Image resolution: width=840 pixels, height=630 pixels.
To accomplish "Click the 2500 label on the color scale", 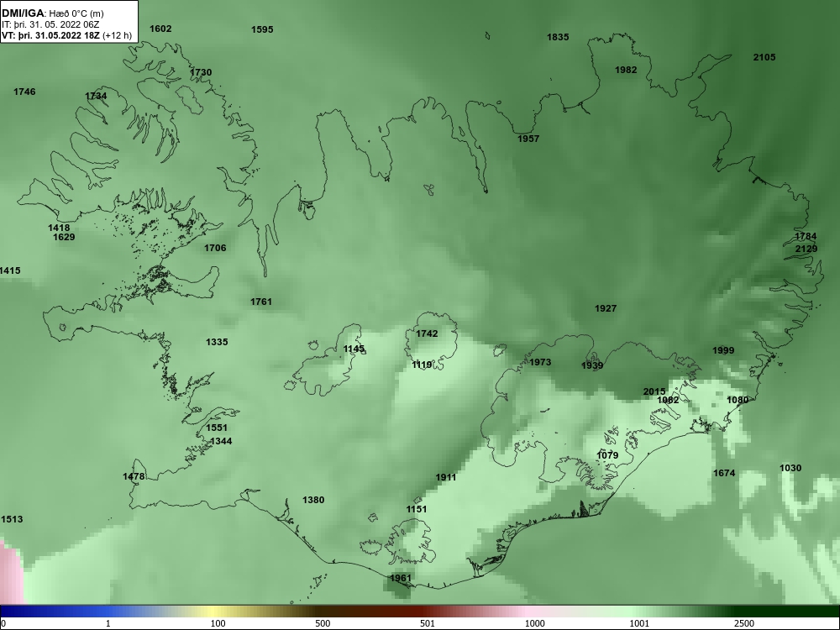I will click(x=744, y=623).
